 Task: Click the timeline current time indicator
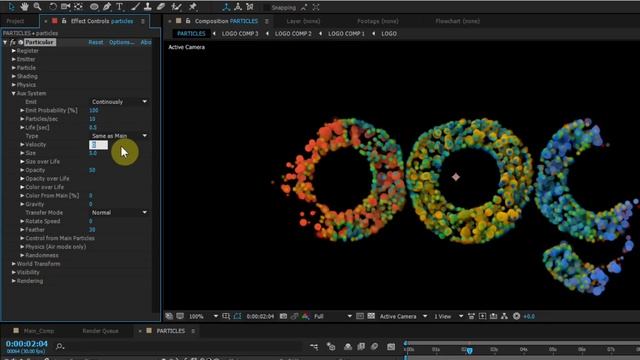[469, 351]
